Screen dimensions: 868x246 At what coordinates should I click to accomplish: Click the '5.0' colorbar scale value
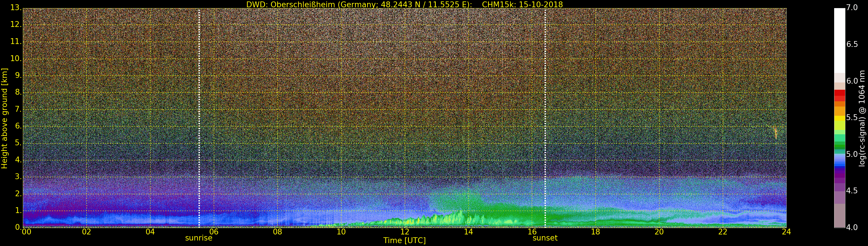coord(852,154)
